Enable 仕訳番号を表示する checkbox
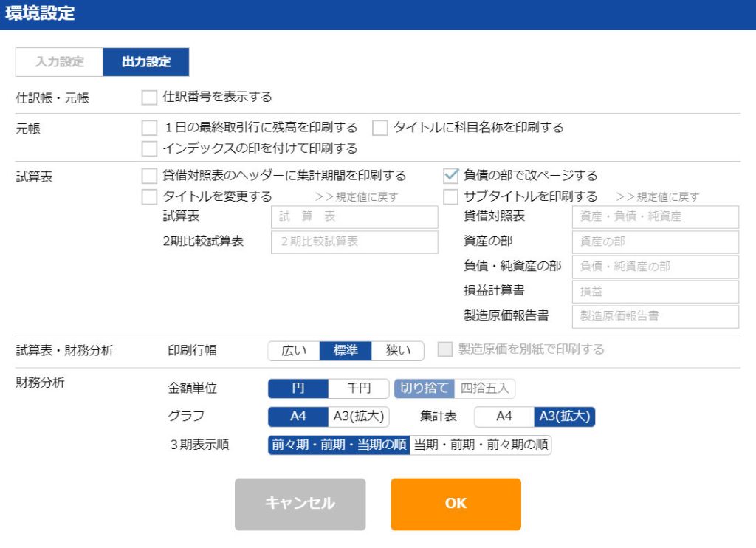 pyautogui.click(x=149, y=97)
